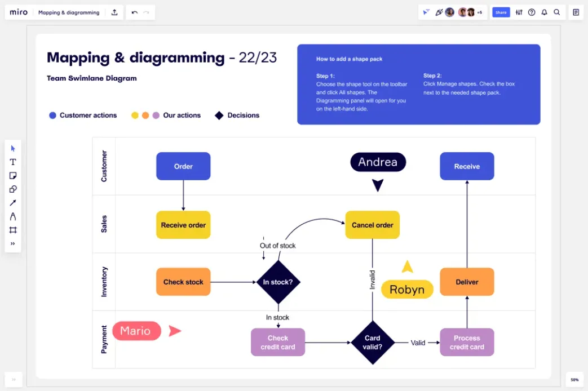Open the help question mark icon

[x=532, y=12]
